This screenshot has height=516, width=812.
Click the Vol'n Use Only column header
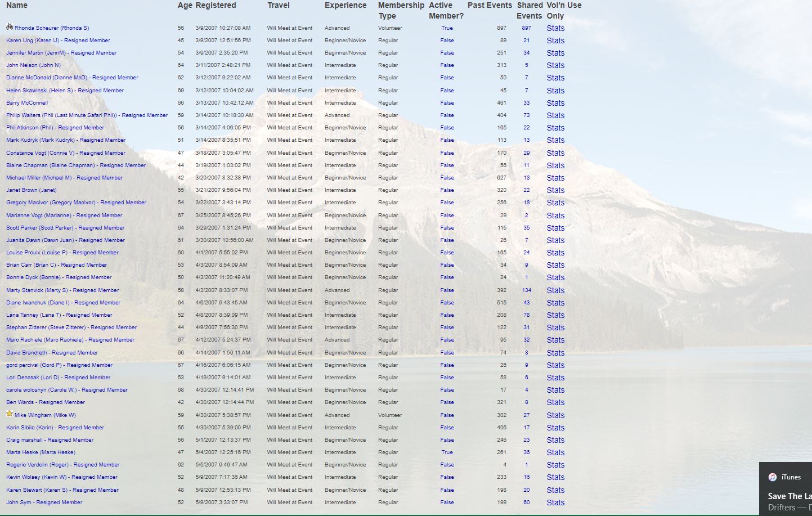tap(564, 10)
